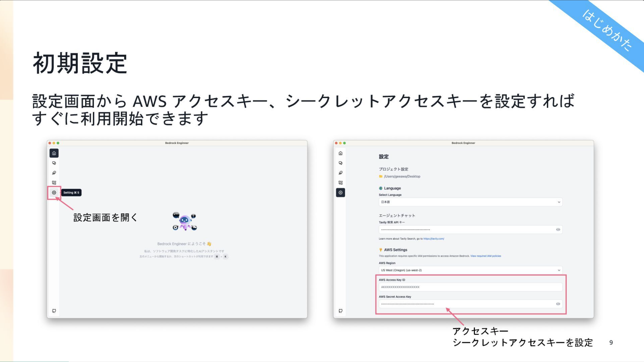Image resolution: width=644 pixels, height=362 pixels.
Task: Open the AWS Region dropdown
Action: click(x=470, y=270)
